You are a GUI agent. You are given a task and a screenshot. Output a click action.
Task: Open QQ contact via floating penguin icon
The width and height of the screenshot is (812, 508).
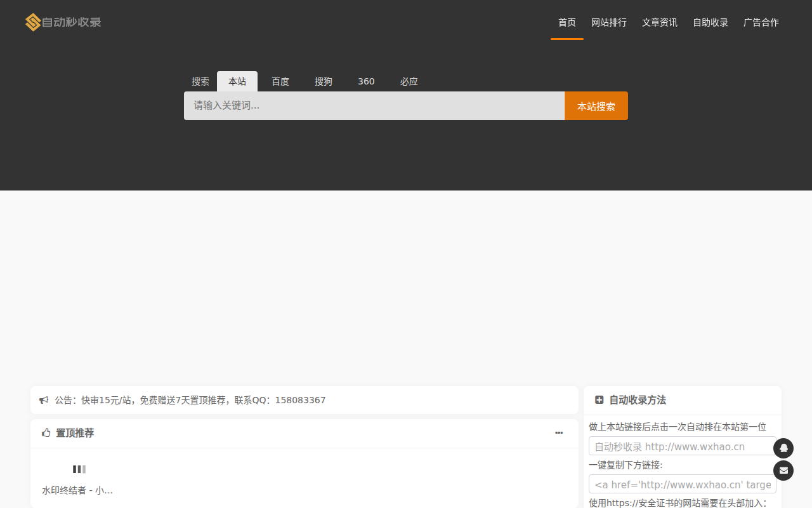tap(783, 448)
